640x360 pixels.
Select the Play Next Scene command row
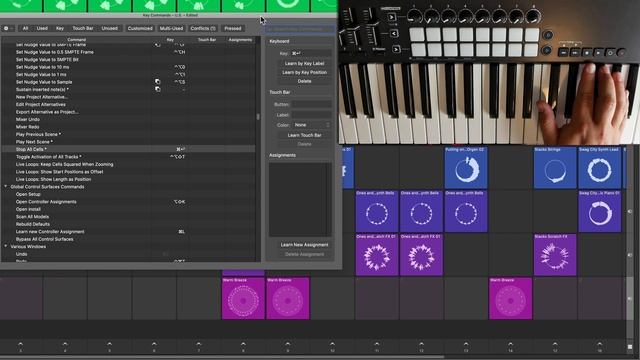pyautogui.click(x=128, y=142)
